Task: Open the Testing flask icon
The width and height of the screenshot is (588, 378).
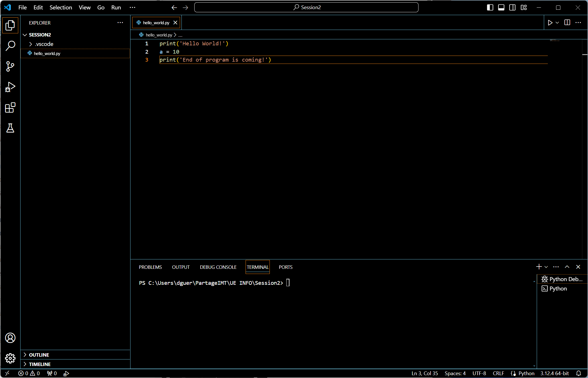Action: (x=10, y=128)
